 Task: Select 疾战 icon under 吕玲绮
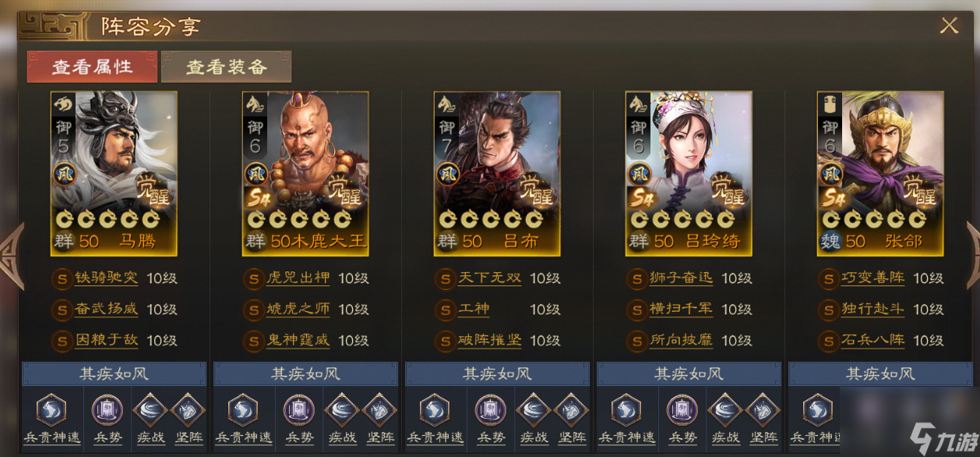[725, 410]
